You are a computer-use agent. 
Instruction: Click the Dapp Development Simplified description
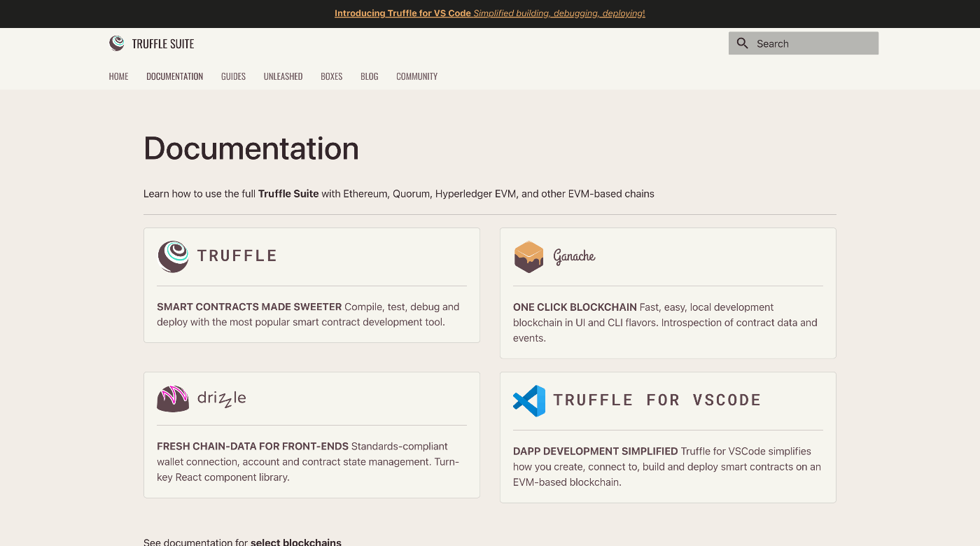(x=667, y=467)
